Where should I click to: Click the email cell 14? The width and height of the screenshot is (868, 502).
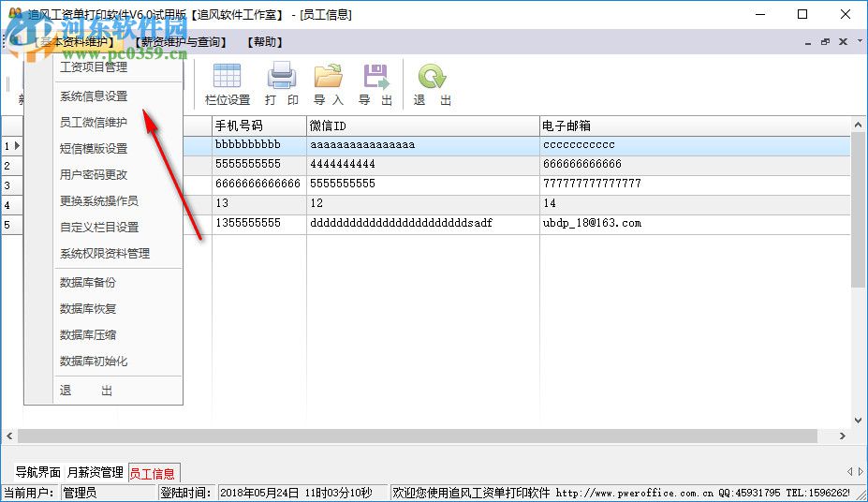[695, 204]
